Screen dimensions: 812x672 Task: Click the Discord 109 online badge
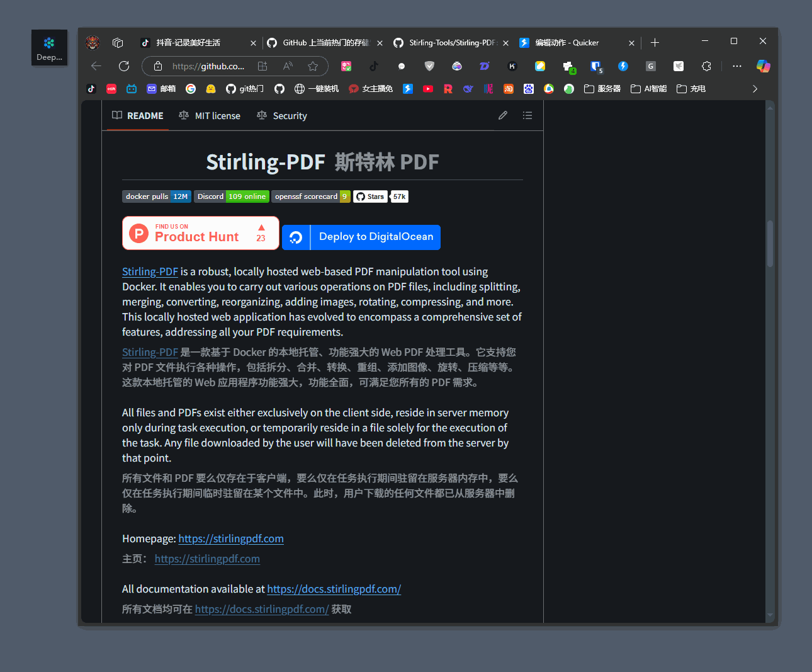pyautogui.click(x=232, y=196)
